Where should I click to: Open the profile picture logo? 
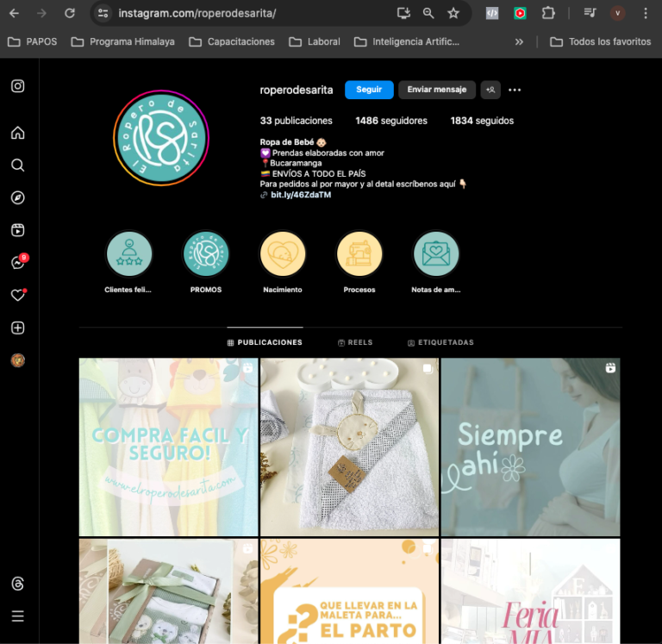tap(161, 138)
